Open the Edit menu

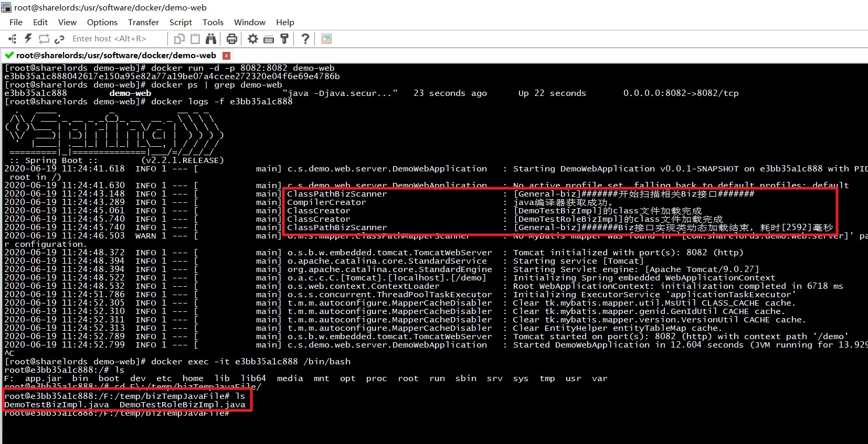[x=40, y=22]
